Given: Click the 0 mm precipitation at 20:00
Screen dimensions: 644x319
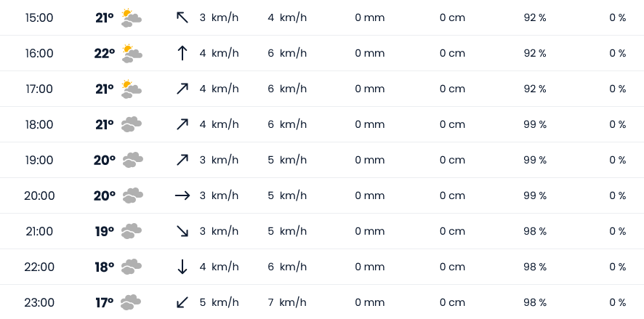Looking at the screenshot, I should (x=370, y=196).
